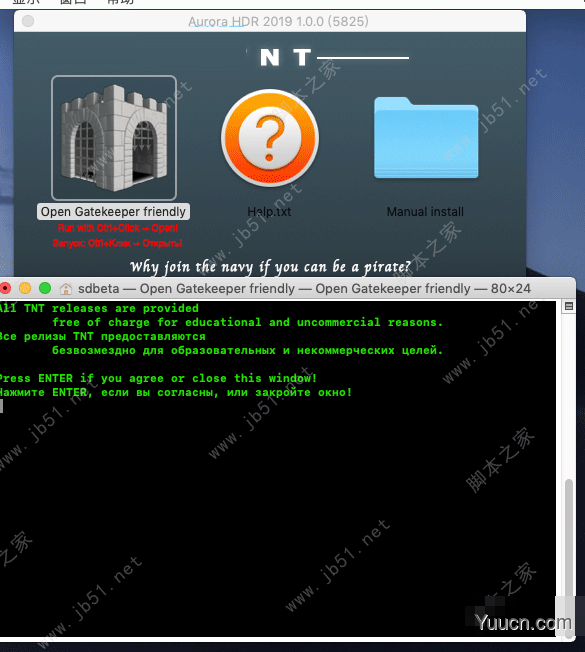The height and width of the screenshot is (652, 585).
Task: Click the Manual install label
Action: pos(425,212)
